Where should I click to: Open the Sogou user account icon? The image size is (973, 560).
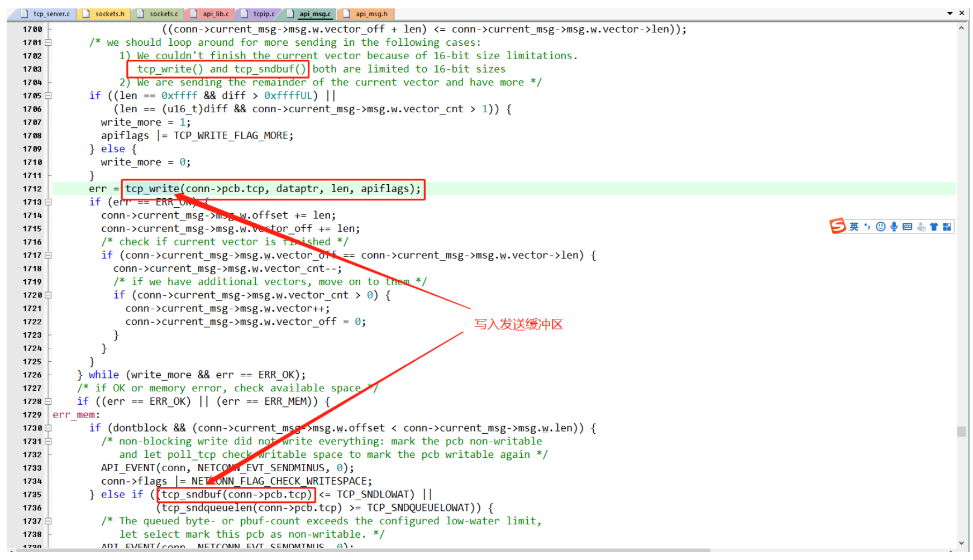[x=921, y=227]
